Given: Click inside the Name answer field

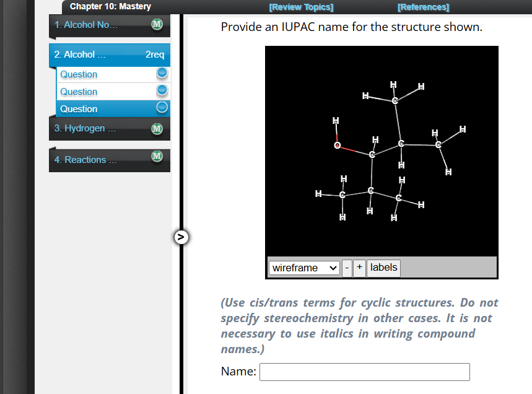Looking at the screenshot, I should 364,372.
